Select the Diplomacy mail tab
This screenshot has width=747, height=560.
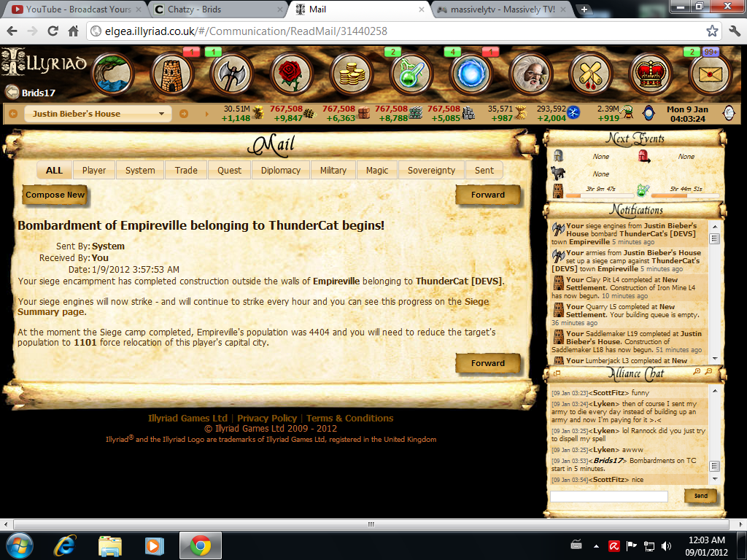pyautogui.click(x=281, y=170)
